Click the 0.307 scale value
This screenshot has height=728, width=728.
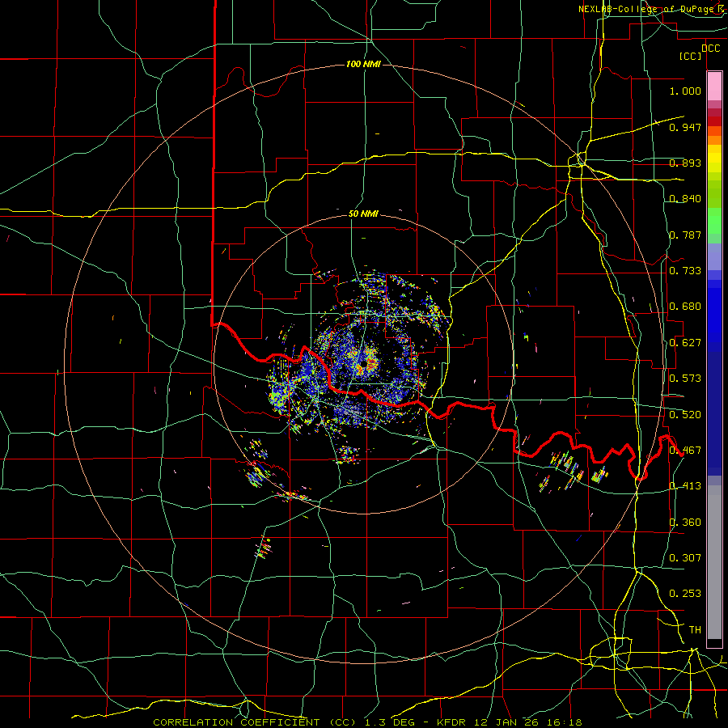(x=685, y=558)
